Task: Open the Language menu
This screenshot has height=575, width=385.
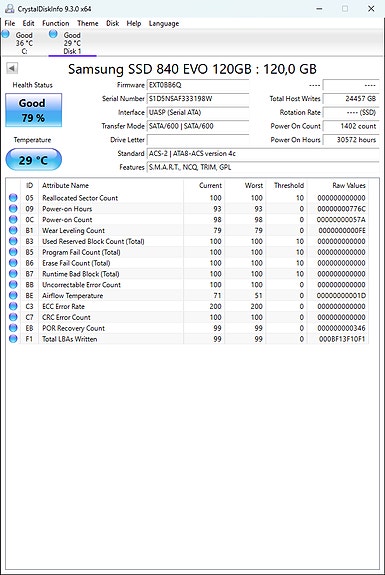Action: (164, 23)
